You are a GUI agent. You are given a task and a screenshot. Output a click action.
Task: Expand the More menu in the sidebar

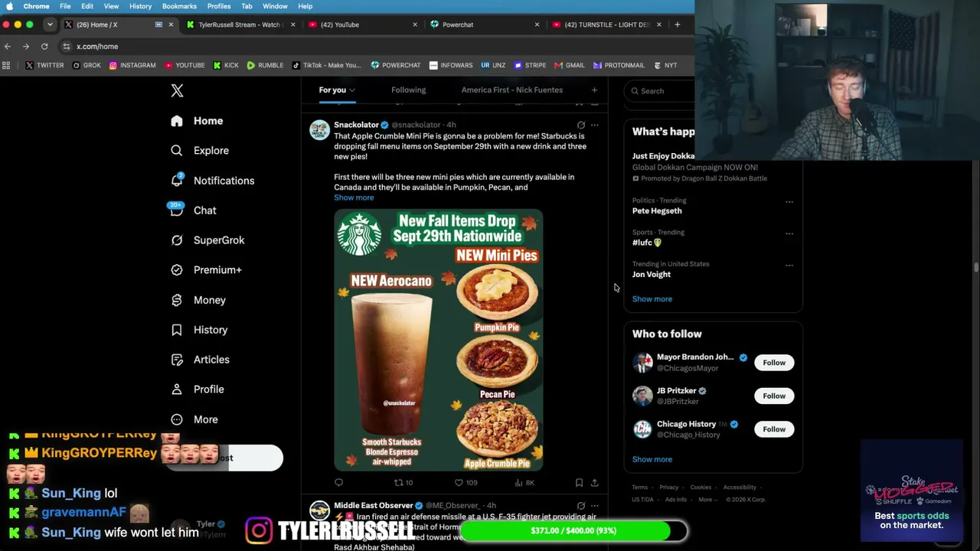point(194,419)
